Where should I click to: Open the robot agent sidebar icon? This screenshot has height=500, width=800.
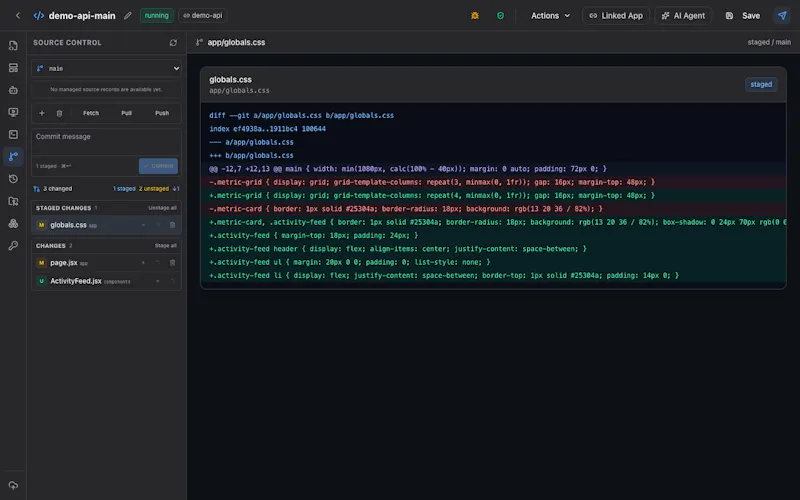[13, 90]
